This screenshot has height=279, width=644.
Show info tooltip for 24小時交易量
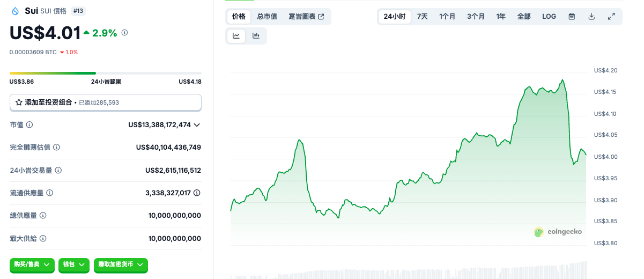58,170
